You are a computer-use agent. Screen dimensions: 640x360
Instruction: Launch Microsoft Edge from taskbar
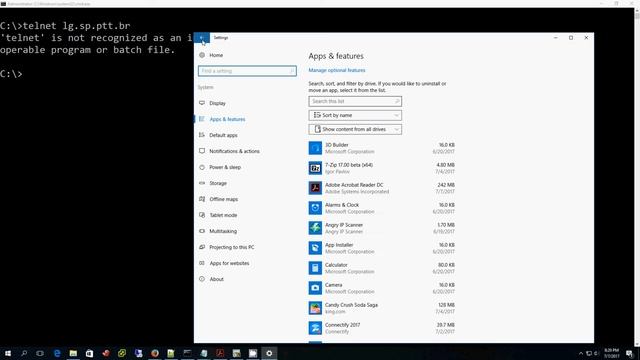57,353
